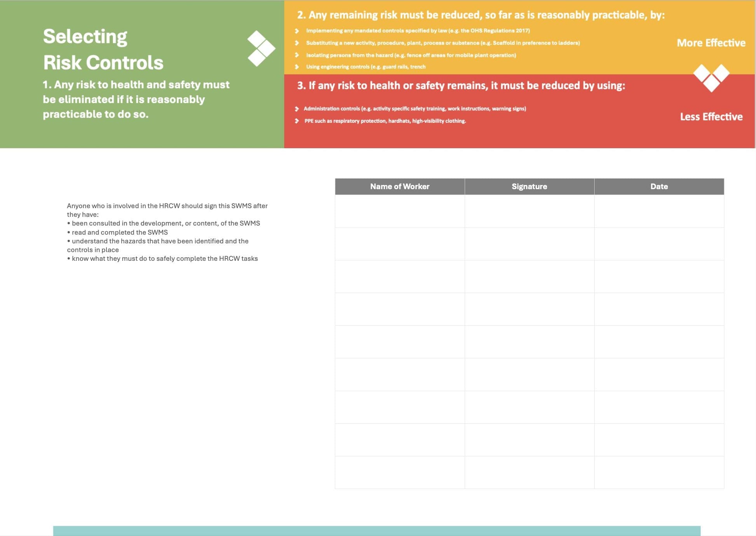
Task: Click the chevron bullet beside 'Isolating persons from the hazard'
Action: (x=297, y=55)
